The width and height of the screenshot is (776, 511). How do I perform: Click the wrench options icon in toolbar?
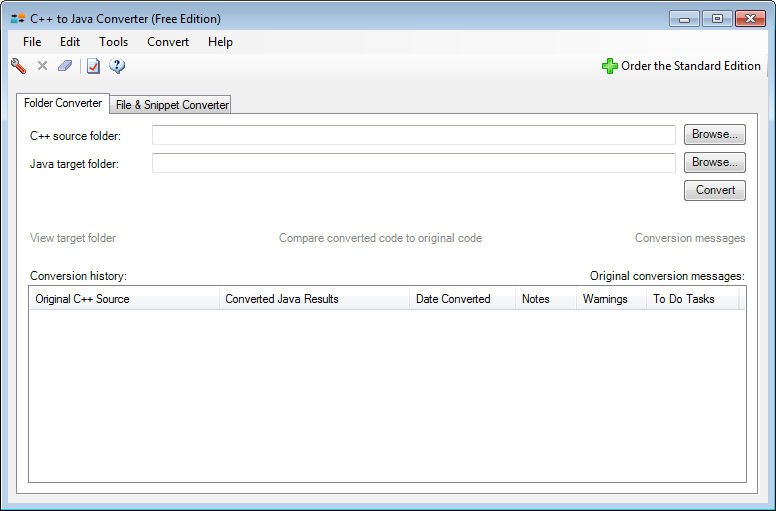click(18, 66)
